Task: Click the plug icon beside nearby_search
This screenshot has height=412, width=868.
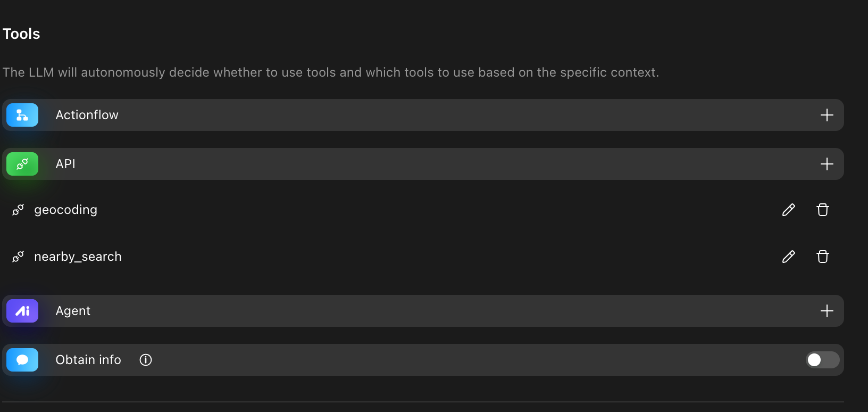Action: coord(18,257)
